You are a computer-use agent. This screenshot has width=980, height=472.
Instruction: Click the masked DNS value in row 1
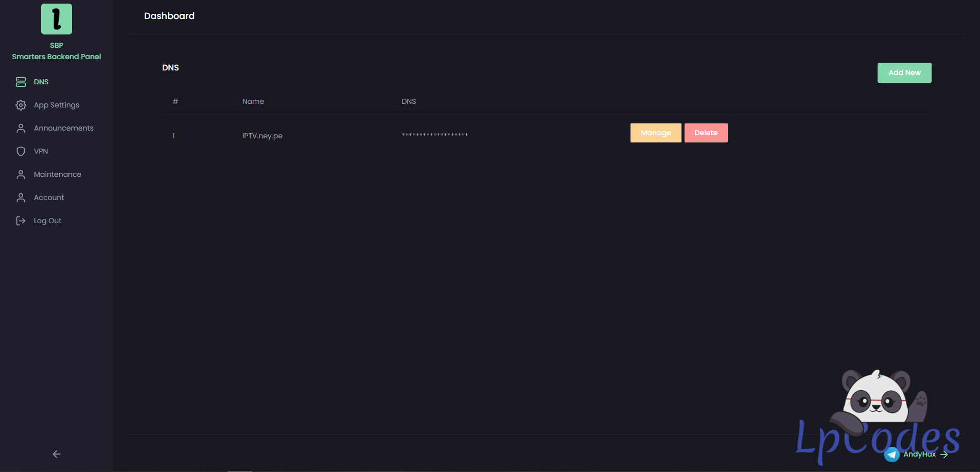(x=435, y=135)
